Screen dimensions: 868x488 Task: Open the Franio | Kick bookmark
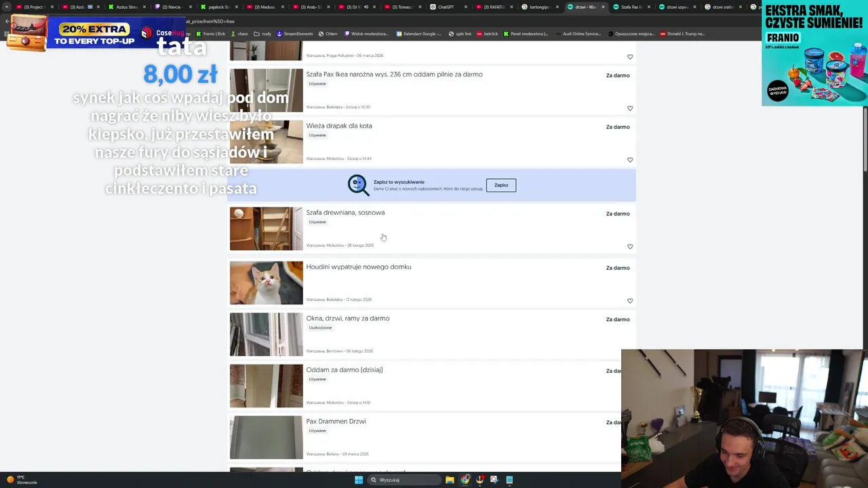[211, 34]
